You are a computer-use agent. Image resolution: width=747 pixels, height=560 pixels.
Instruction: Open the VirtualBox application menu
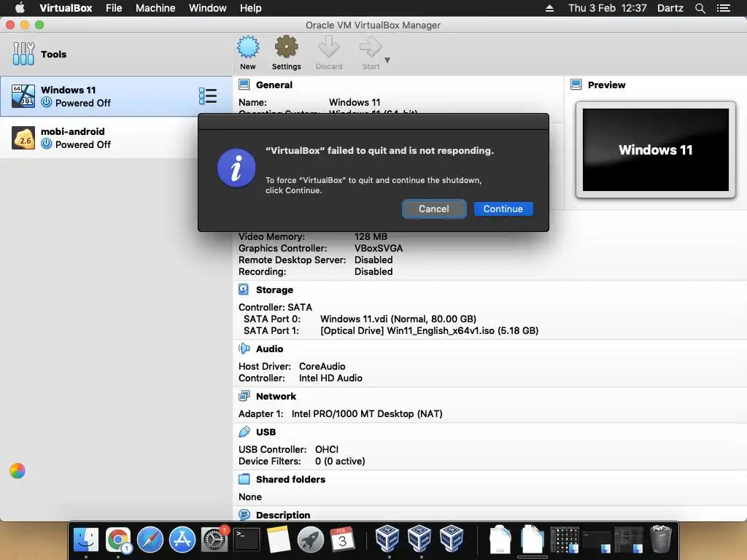pos(66,8)
